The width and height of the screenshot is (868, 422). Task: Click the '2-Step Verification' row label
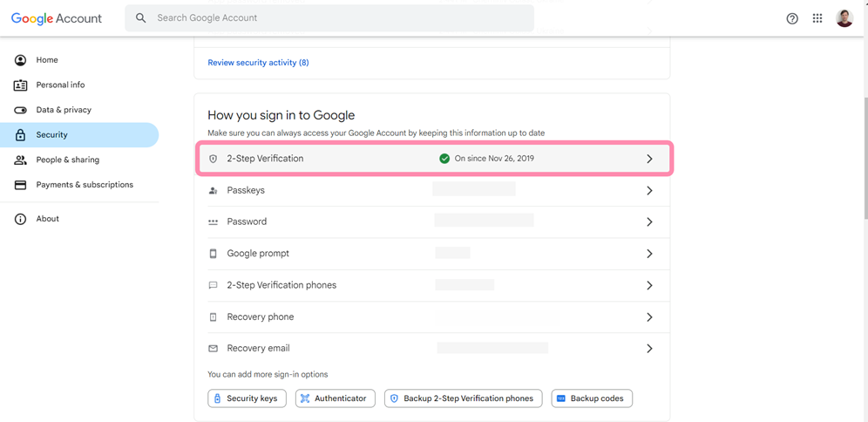click(265, 159)
